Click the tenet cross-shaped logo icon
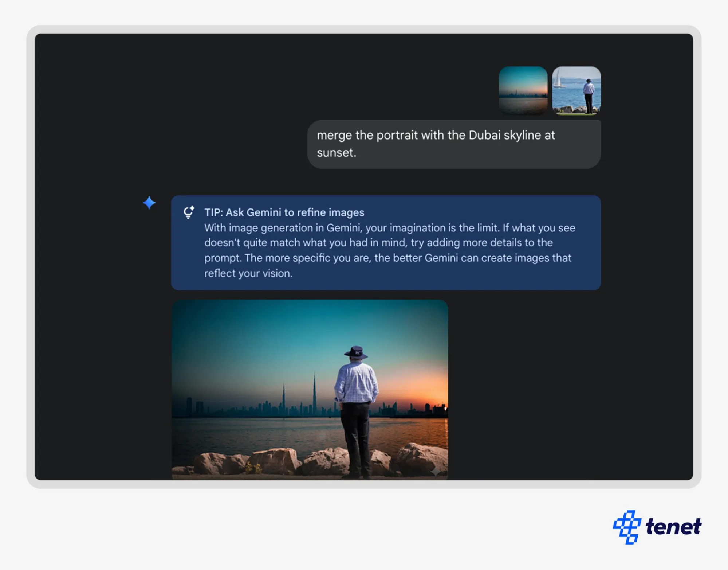The height and width of the screenshot is (570, 728). [627, 527]
